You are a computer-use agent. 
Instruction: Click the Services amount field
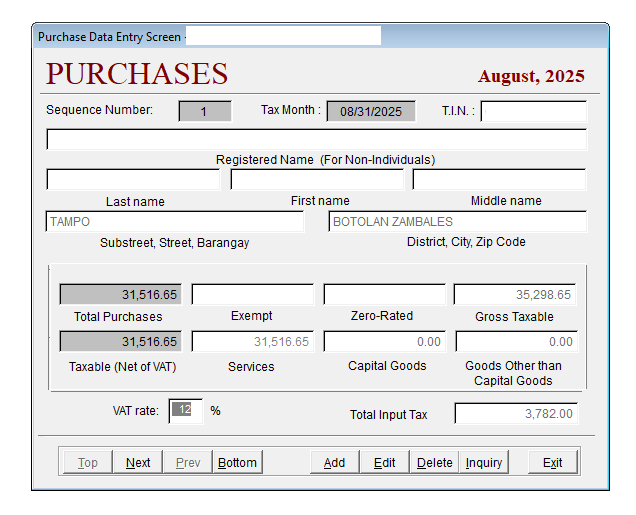point(252,342)
